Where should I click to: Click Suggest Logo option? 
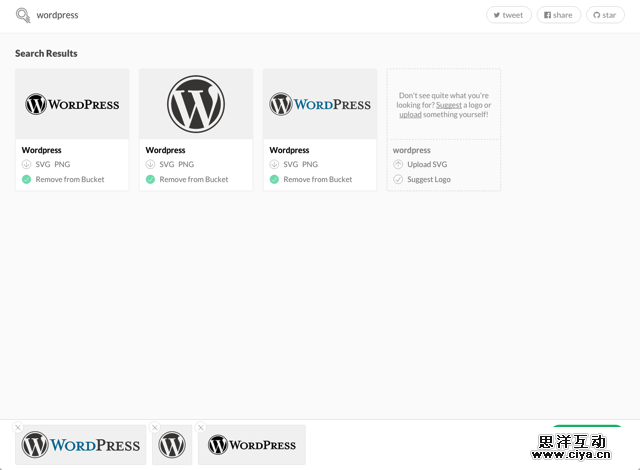pyautogui.click(x=429, y=180)
